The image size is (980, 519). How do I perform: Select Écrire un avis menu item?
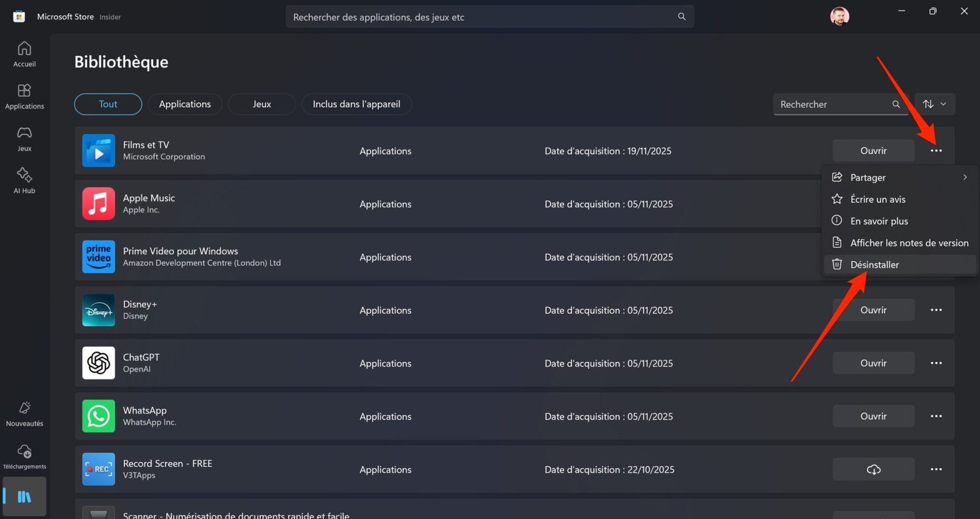(x=878, y=199)
